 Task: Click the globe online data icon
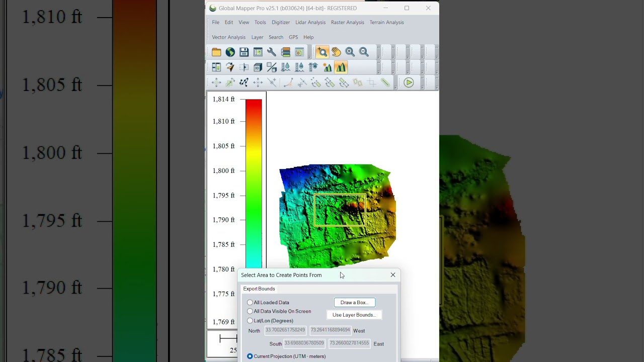230,52
